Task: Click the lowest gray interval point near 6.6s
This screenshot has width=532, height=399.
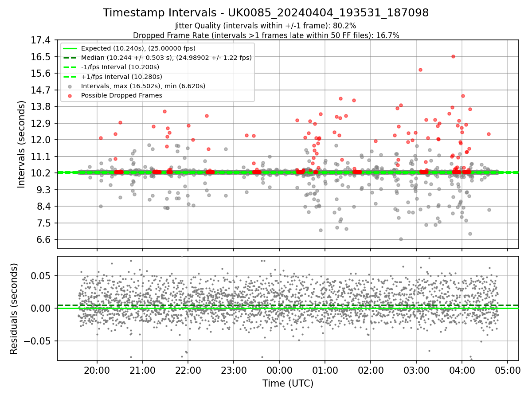Action: tap(401, 239)
